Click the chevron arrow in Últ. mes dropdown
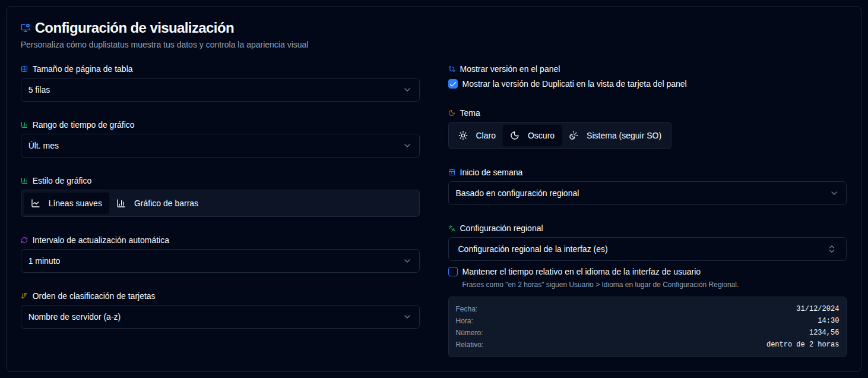This screenshot has height=378, width=868. click(x=407, y=146)
